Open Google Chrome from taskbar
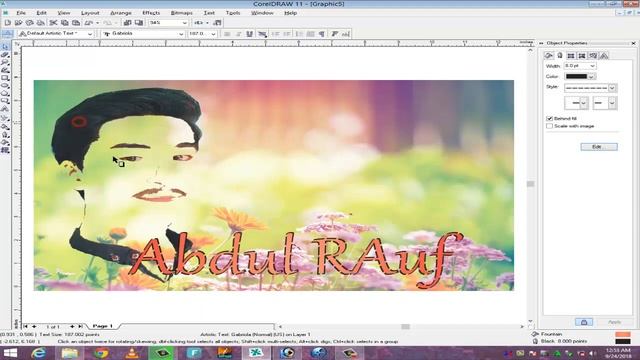Viewport: 640px width, 360px height. 101,353
